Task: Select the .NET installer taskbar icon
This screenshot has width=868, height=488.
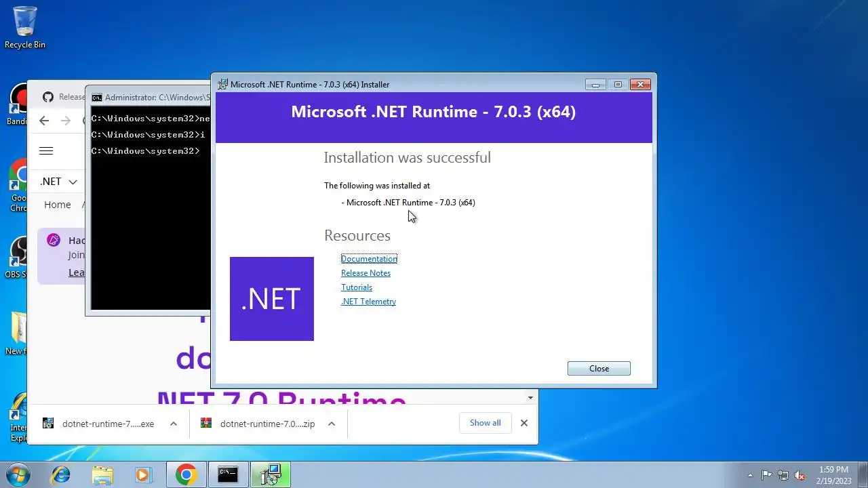Action: pyautogui.click(x=271, y=475)
